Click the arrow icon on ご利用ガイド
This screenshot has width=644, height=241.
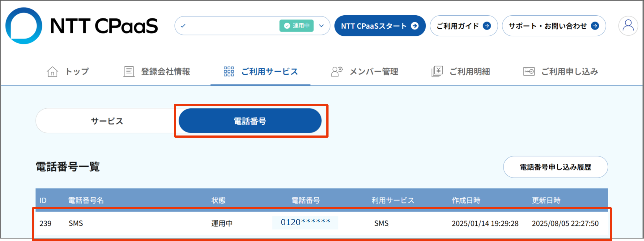487,26
